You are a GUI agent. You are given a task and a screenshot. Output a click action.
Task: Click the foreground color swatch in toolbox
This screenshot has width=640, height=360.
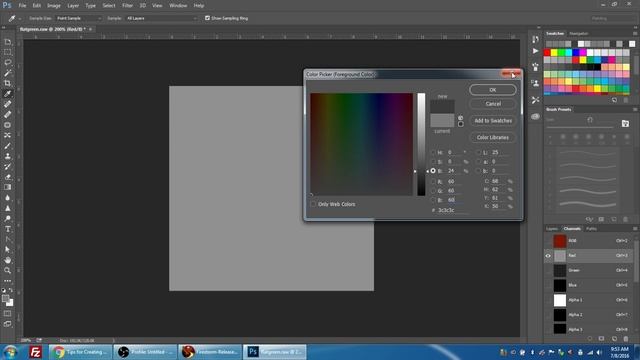tap(6, 299)
